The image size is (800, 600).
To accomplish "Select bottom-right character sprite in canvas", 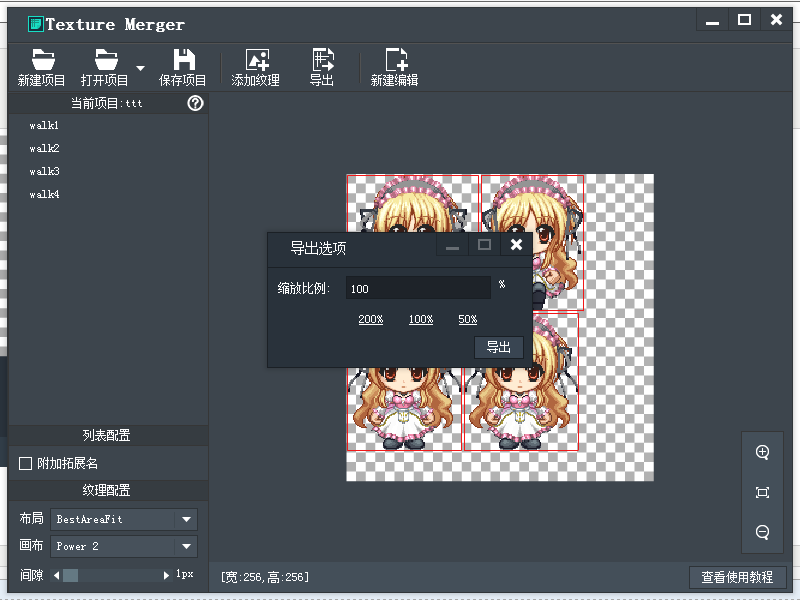I will coord(521,408).
